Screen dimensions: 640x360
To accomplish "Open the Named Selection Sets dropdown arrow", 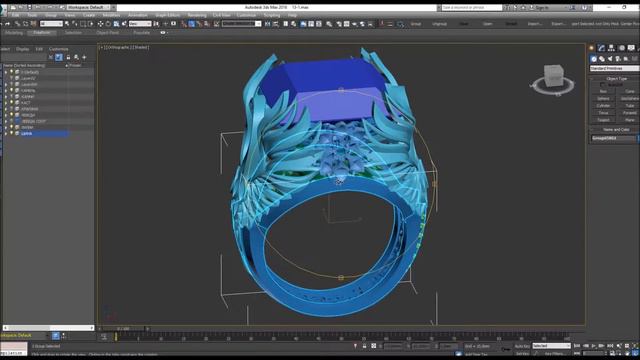I will (258, 24).
